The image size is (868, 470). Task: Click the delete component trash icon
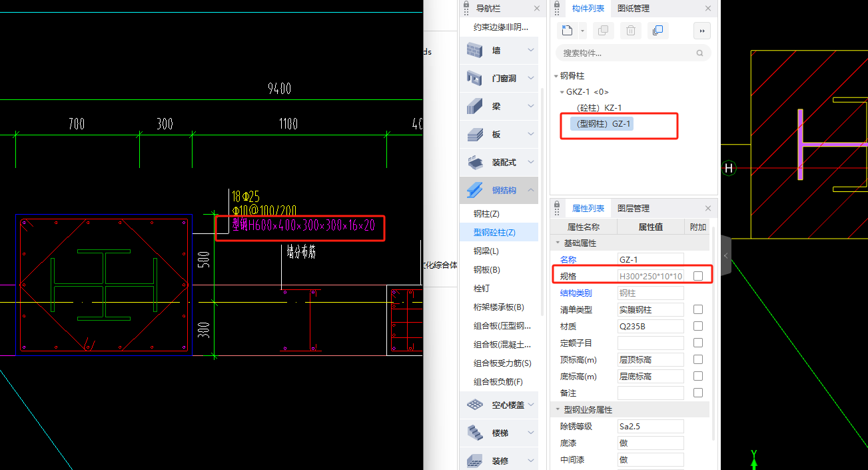pos(630,31)
